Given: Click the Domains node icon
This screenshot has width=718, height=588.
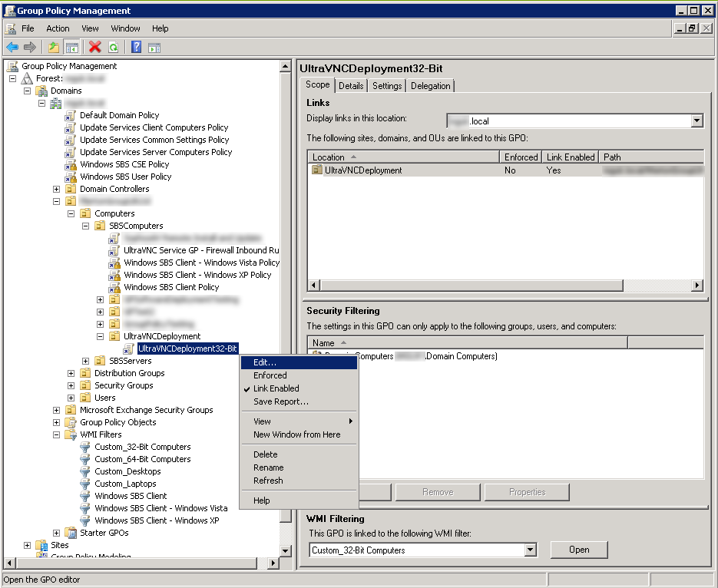Looking at the screenshot, I should 41,91.
